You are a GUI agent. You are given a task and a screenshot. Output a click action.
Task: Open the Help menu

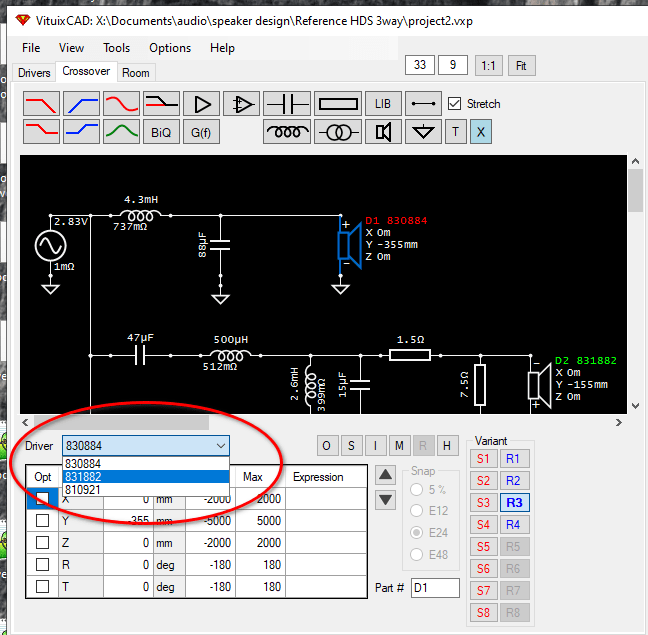[222, 48]
